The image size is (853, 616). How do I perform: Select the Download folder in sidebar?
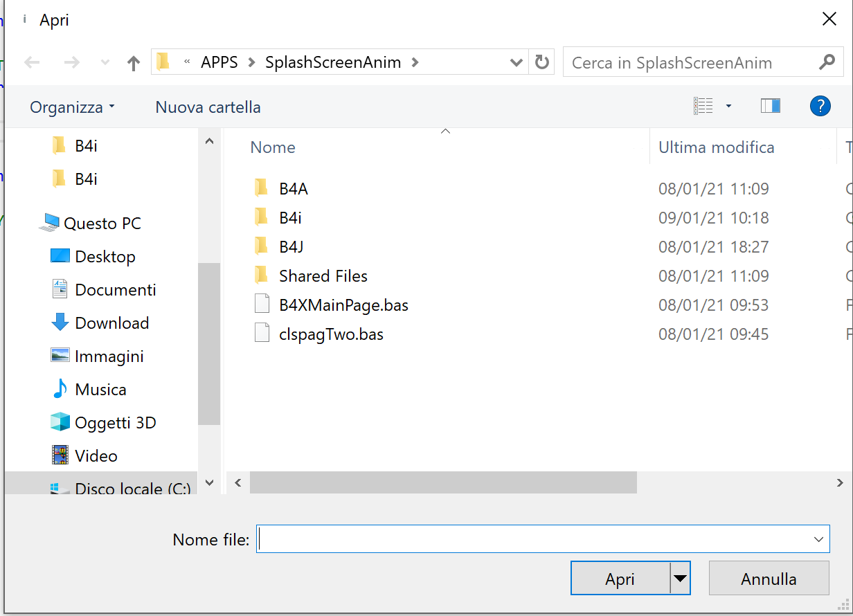click(111, 323)
